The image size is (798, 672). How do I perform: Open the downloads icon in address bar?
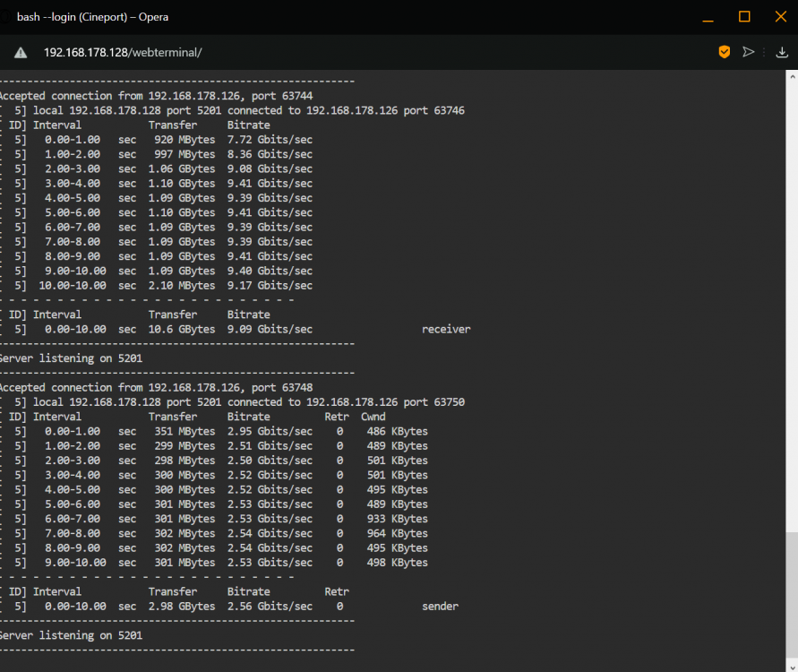point(782,52)
